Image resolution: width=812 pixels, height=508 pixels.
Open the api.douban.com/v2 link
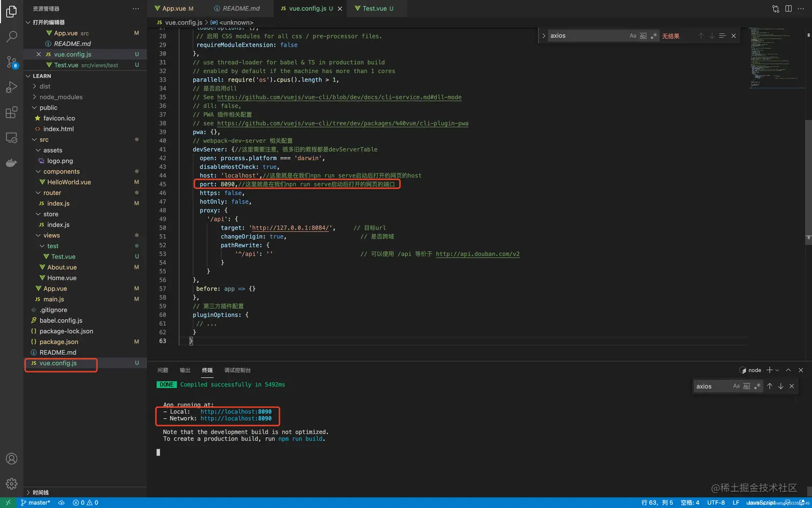pos(477,254)
